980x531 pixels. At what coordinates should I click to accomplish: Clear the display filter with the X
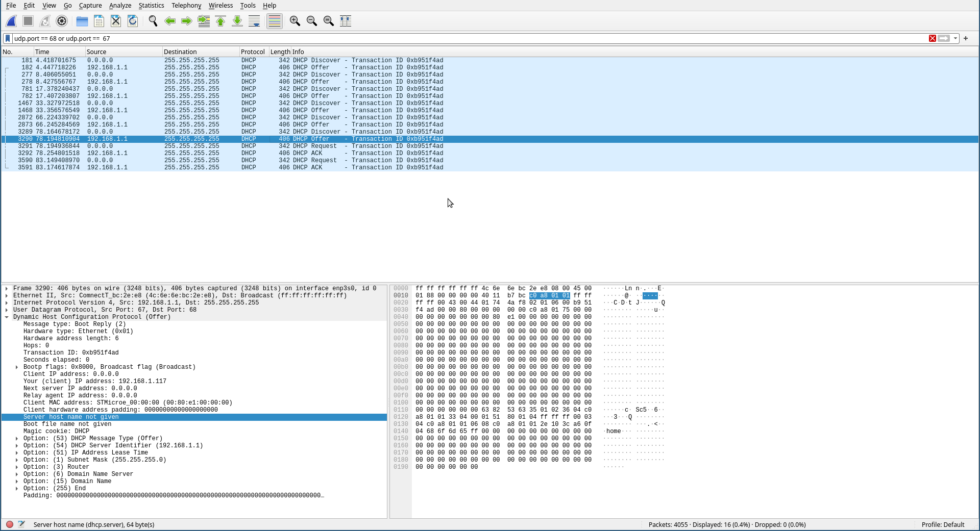[x=933, y=38]
